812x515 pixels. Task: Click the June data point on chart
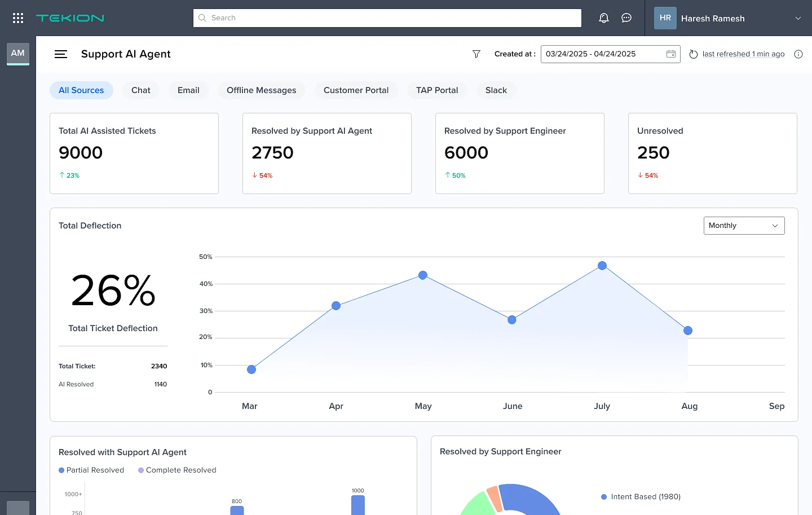pos(512,320)
